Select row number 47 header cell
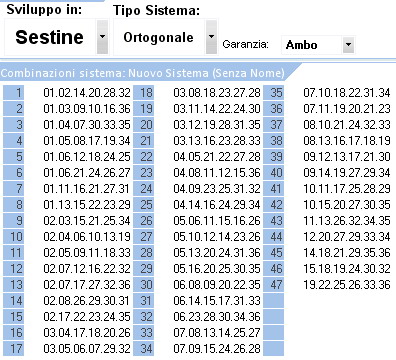Image resolution: width=396 pixels, height=360 pixels. click(x=274, y=285)
